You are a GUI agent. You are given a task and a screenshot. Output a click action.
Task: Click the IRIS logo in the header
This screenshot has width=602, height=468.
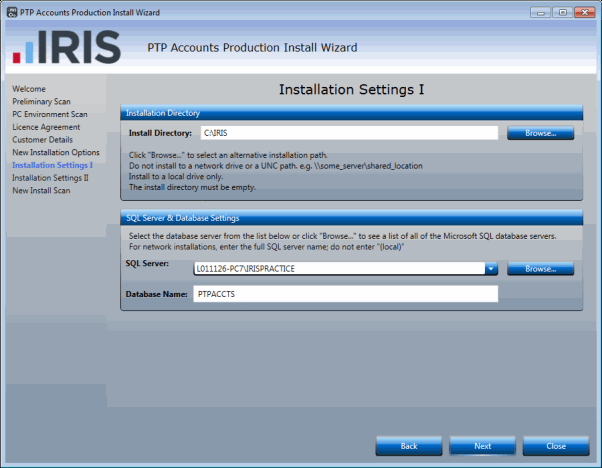click(x=67, y=47)
